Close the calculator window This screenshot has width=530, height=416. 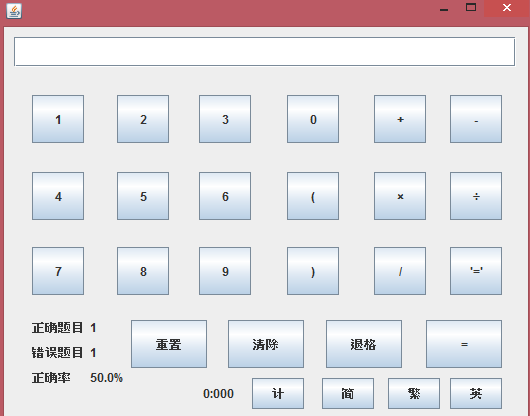(x=507, y=8)
